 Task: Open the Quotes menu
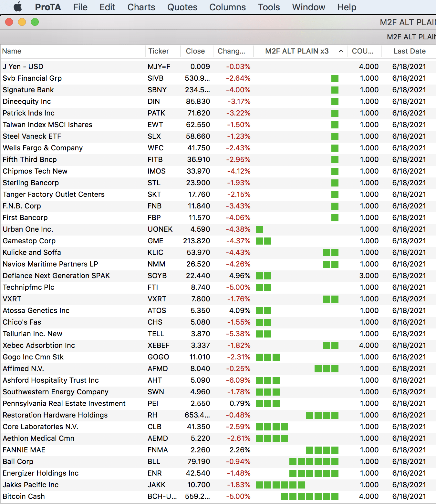tap(182, 7)
